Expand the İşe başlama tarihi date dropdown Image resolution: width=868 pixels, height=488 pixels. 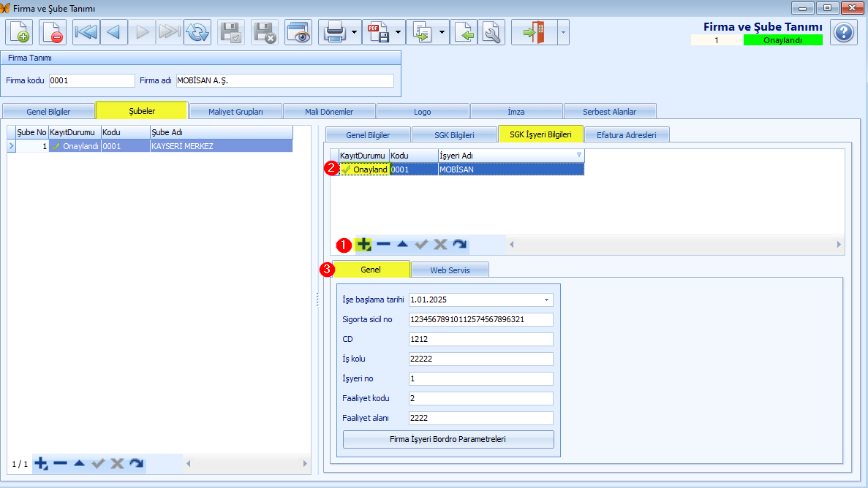click(x=546, y=300)
